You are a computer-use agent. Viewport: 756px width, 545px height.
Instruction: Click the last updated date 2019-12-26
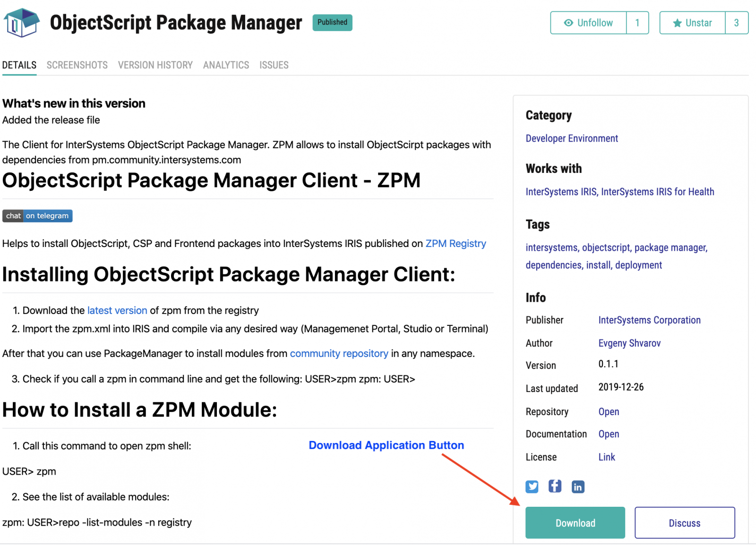point(621,387)
